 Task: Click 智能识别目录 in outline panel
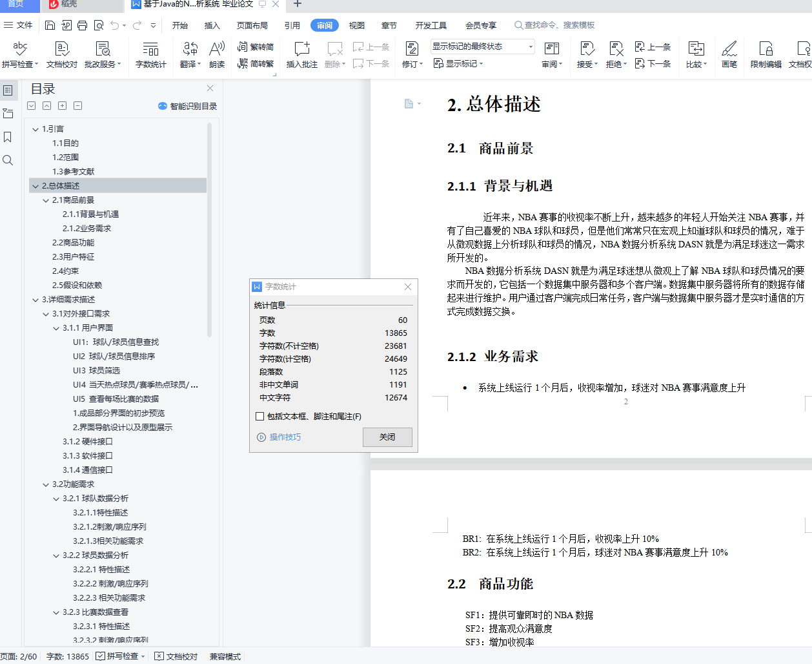pos(187,106)
